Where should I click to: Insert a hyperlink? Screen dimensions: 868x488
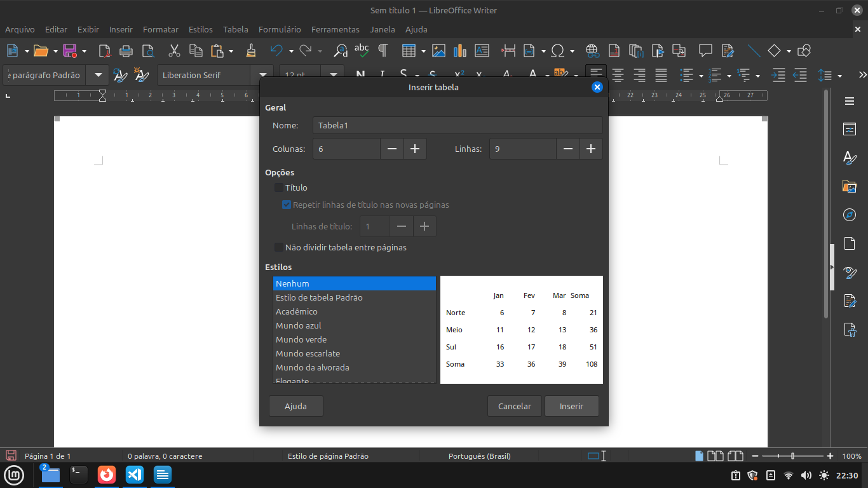click(592, 51)
